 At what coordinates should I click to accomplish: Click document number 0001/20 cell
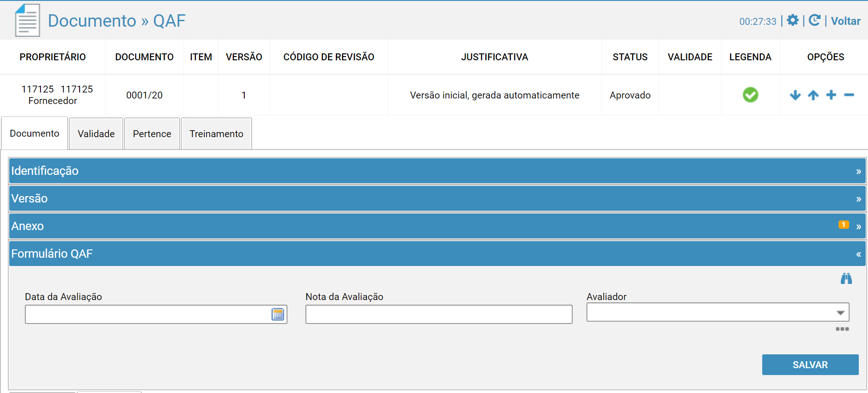(x=144, y=95)
